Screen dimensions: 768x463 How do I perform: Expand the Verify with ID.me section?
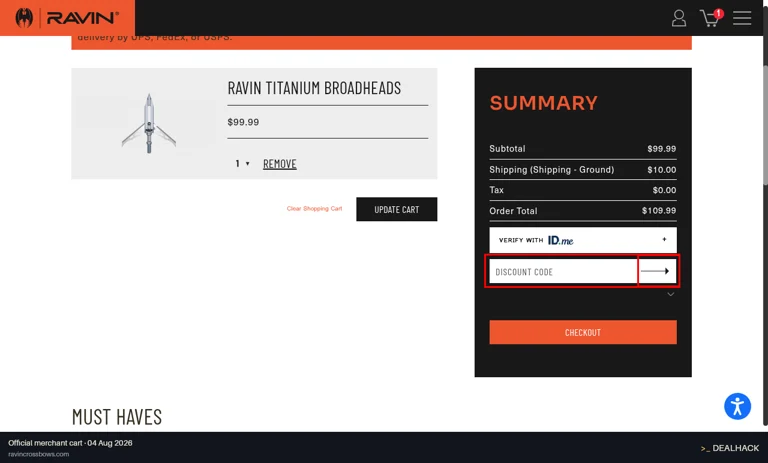click(x=583, y=240)
